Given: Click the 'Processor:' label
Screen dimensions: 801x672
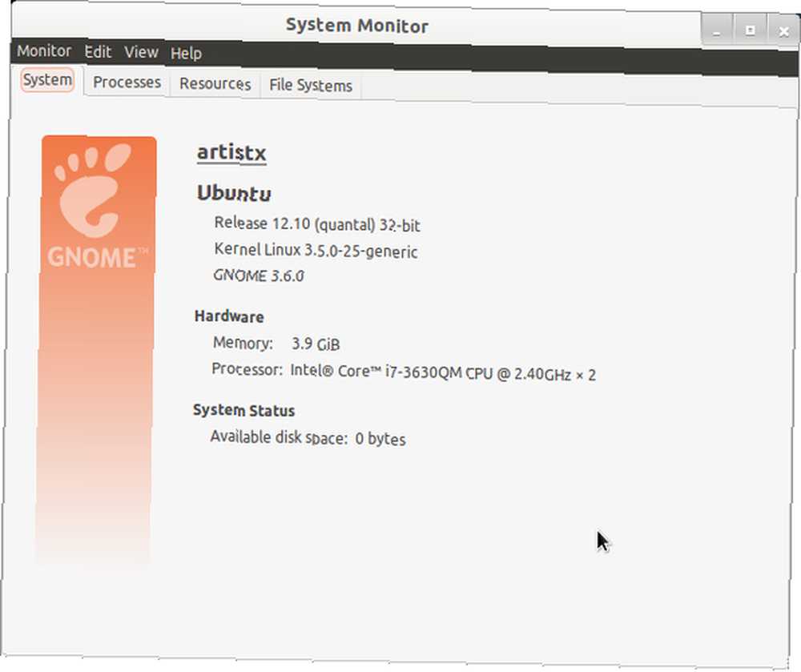Looking at the screenshot, I should (x=248, y=368).
